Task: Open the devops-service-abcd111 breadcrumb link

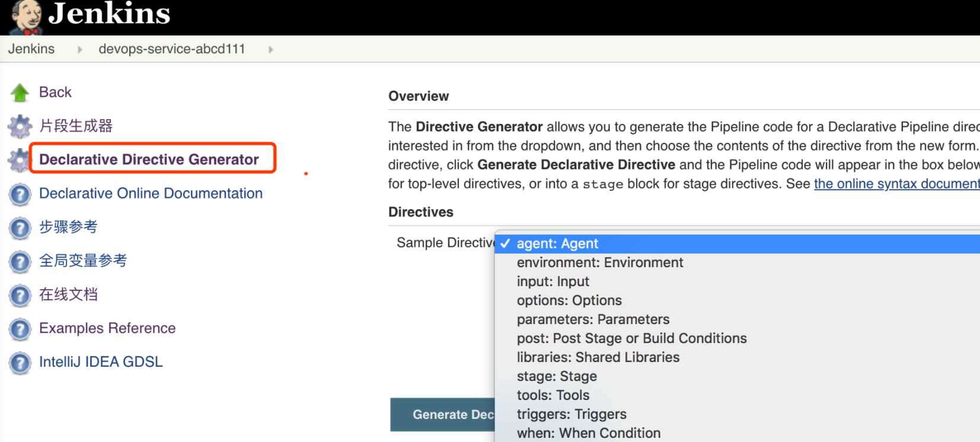Action: pos(172,49)
